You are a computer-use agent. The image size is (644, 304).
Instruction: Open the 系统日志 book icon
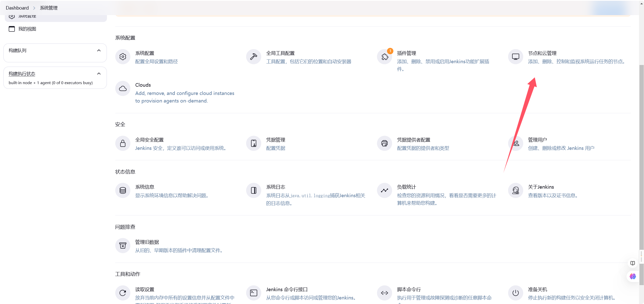tap(253, 190)
